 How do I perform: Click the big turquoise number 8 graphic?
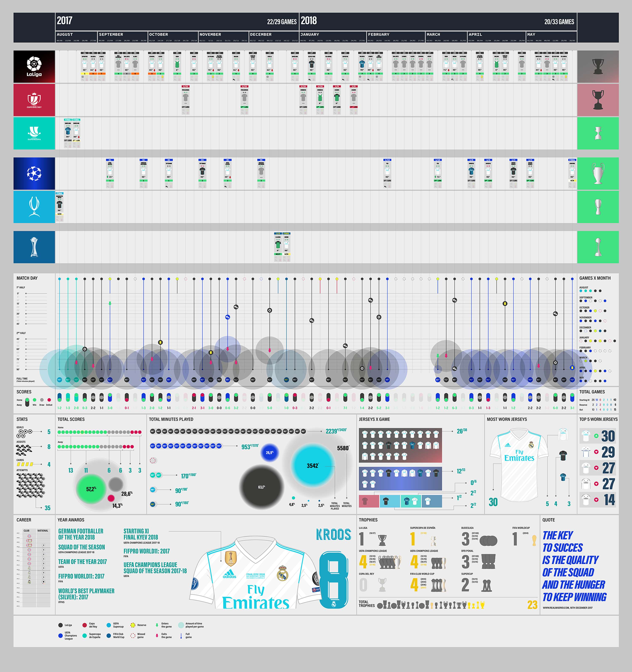tap(334, 580)
